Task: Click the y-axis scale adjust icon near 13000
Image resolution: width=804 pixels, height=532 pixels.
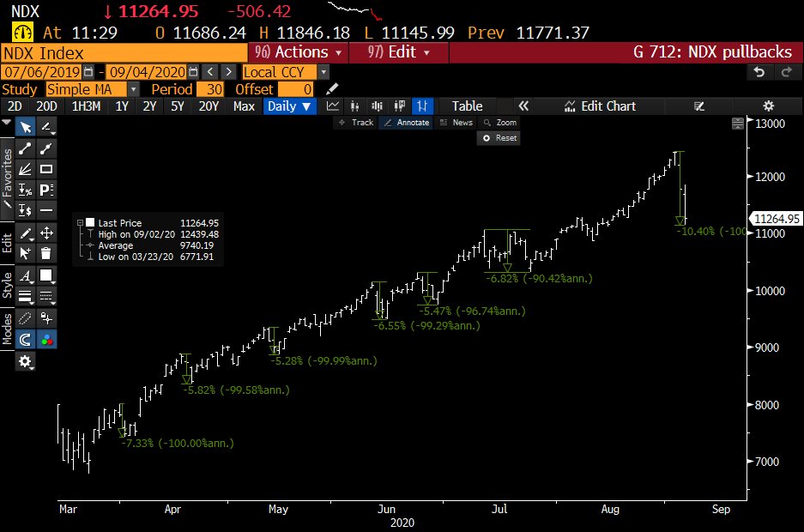Action: click(x=737, y=124)
